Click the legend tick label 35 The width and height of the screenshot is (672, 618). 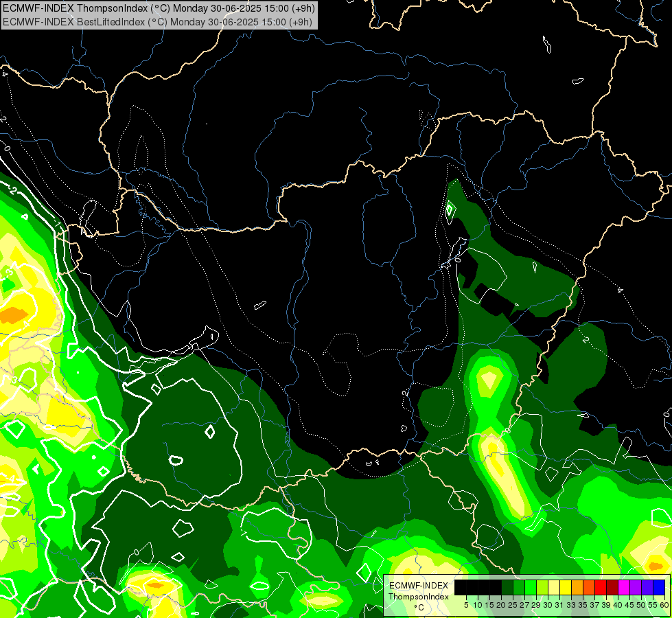pyautogui.click(x=583, y=605)
